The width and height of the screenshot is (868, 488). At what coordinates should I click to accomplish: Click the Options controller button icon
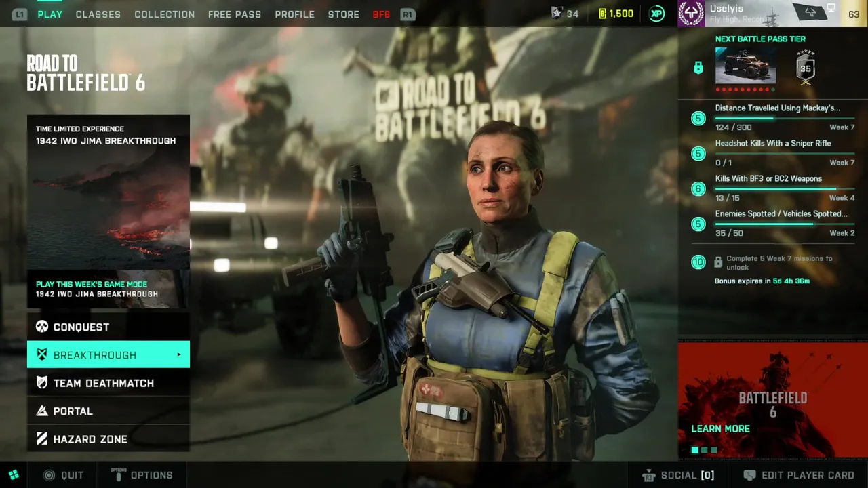point(118,474)
